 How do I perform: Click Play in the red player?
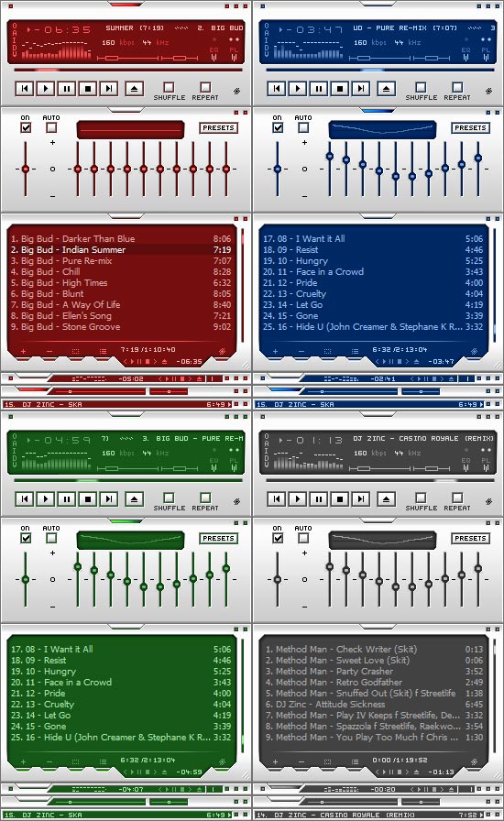click(46, 89)
